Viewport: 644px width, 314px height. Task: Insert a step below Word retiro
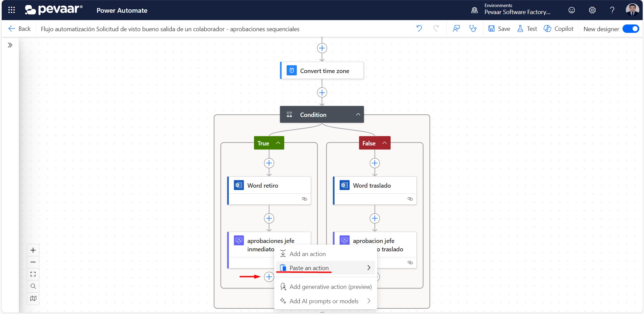269,218
